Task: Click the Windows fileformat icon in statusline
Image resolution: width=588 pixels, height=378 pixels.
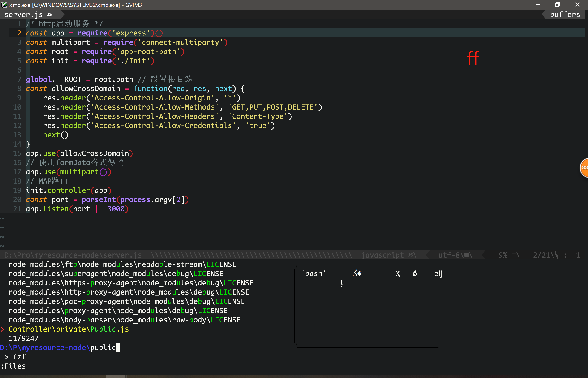Action: pos(467,255)
